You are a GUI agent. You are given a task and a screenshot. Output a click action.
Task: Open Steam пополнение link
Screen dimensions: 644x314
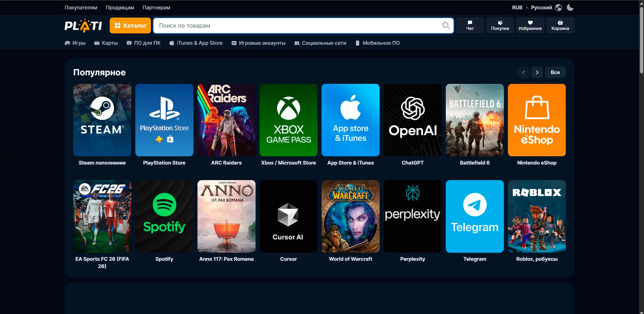click(x=102, y=163)
